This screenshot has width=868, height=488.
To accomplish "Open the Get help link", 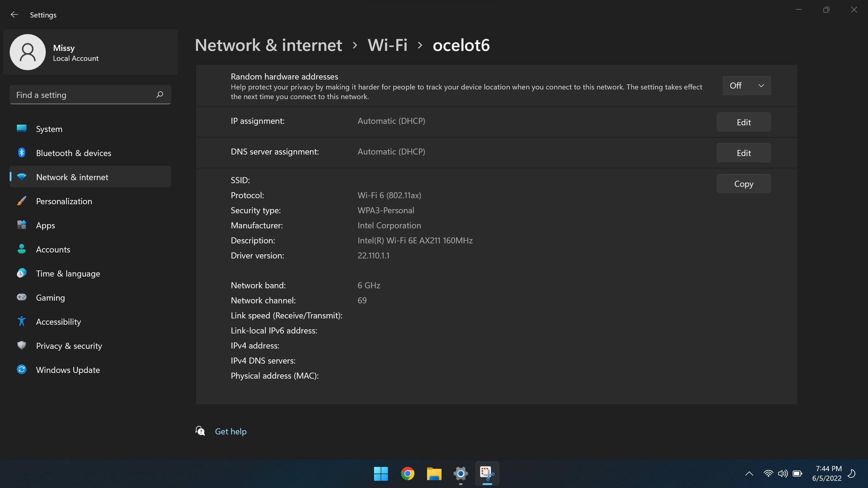I will click(231, 431).
